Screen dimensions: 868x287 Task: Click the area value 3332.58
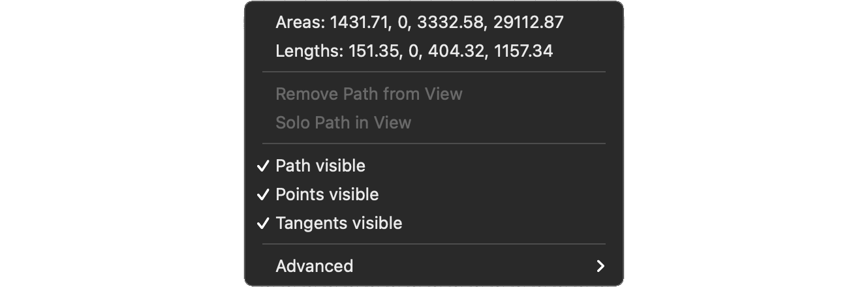point(452,23)
